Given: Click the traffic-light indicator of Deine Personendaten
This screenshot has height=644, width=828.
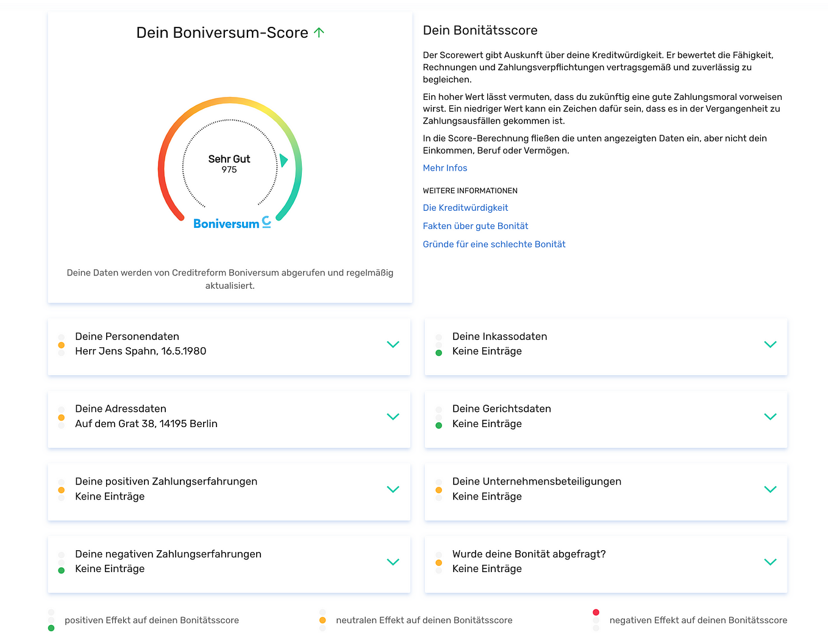Looking at the screenshot, I should tap(62, 345).
